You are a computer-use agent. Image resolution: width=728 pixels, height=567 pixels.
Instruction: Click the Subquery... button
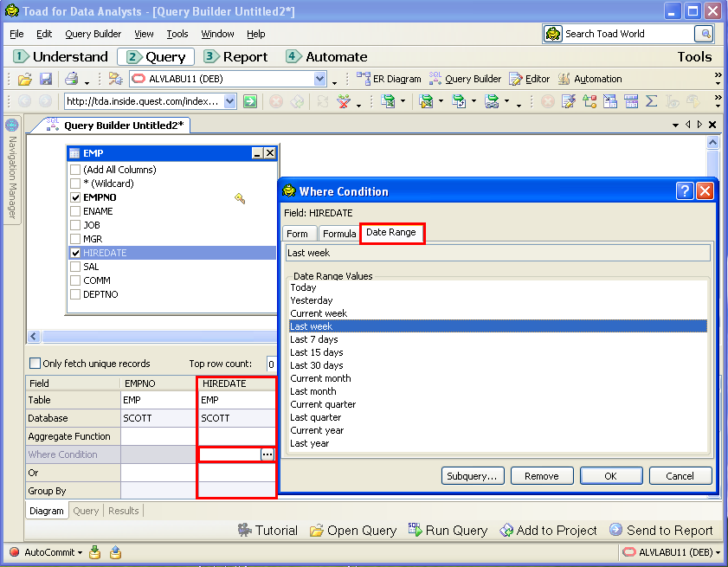pyautogui.click(x=472, y=476)
